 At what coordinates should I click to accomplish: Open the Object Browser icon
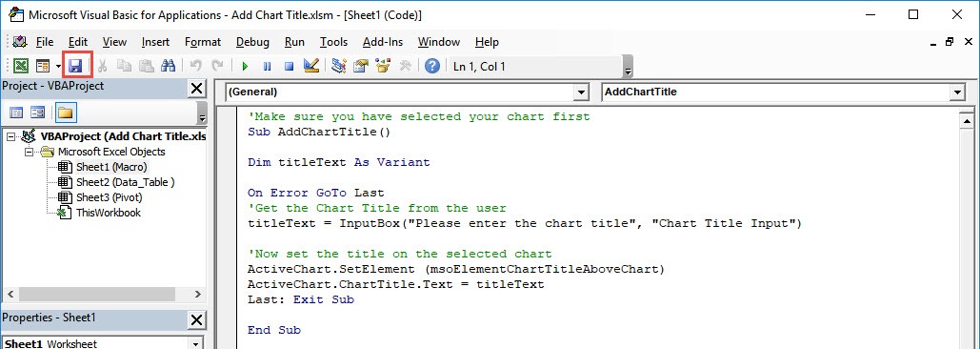coord(383,66)
